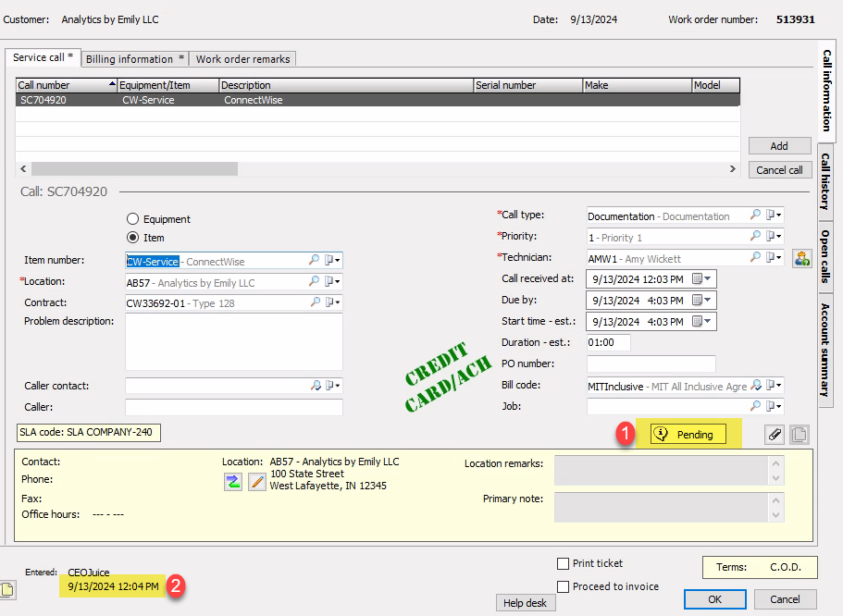Click the Serial number column header

click(528, 85)
